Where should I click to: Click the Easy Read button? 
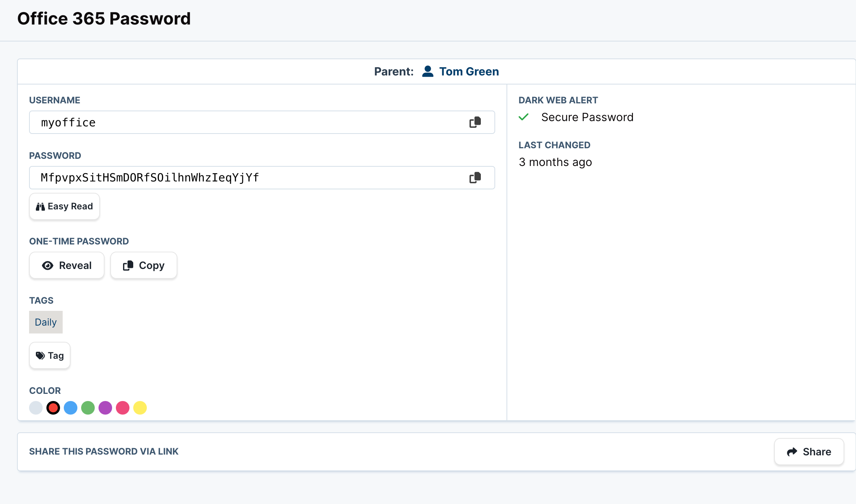tap(65, 206)
